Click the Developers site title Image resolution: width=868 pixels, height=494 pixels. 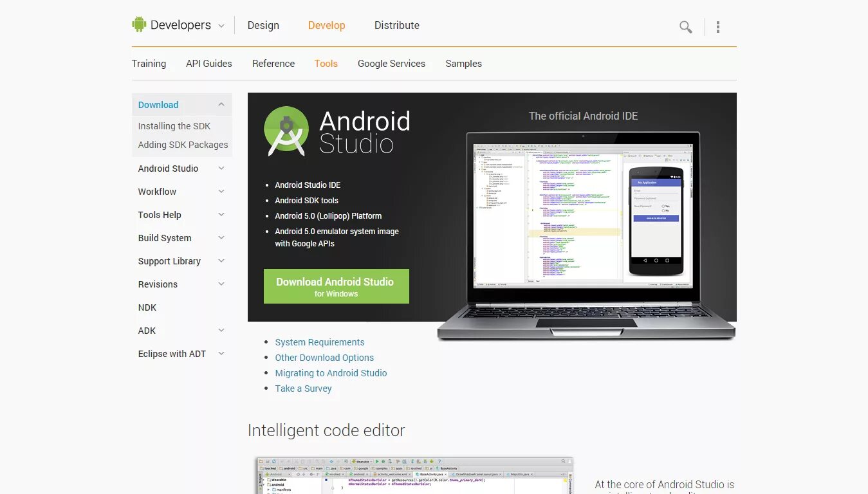click(x=181, y=25)
